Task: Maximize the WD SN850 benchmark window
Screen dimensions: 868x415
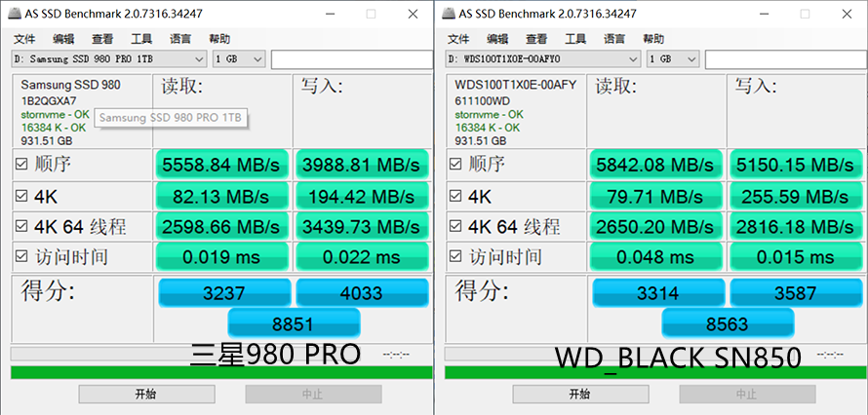Action: tap(804, 14)
